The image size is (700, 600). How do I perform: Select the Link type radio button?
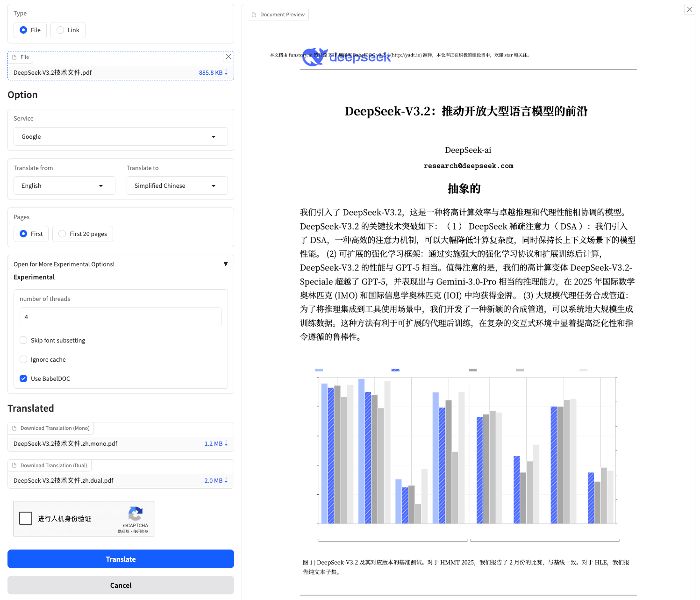(60, 30)
